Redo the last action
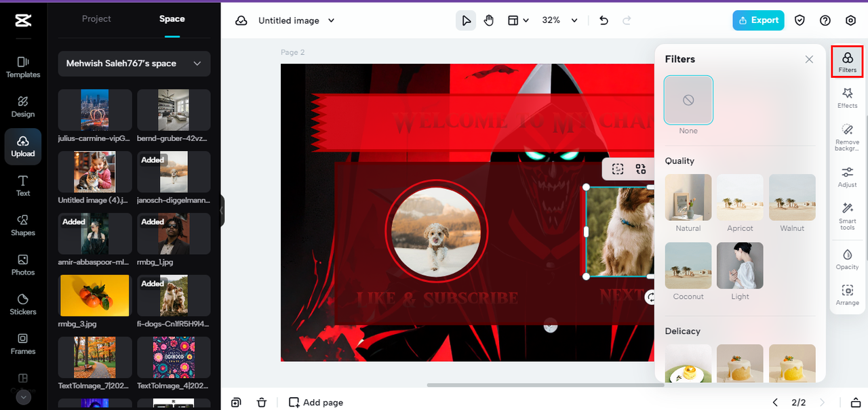This screenshot has height=410, width=868. point(627,20)
